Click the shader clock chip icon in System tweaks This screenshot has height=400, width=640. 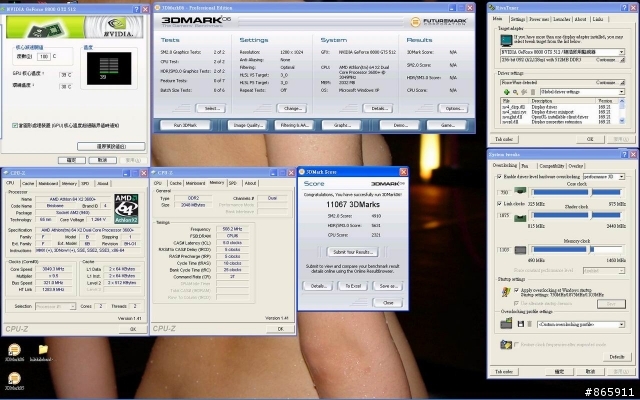520,218
